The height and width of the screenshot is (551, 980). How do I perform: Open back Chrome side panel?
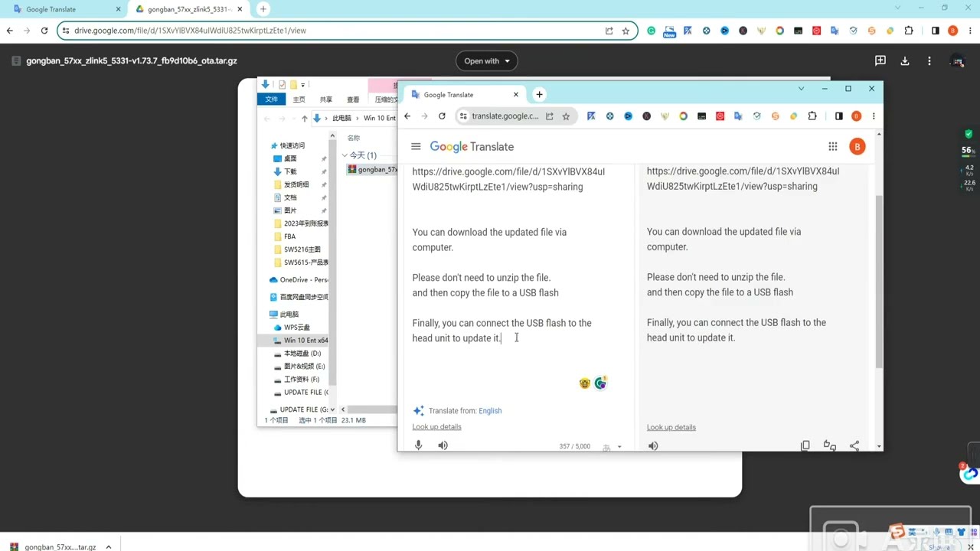935,31
